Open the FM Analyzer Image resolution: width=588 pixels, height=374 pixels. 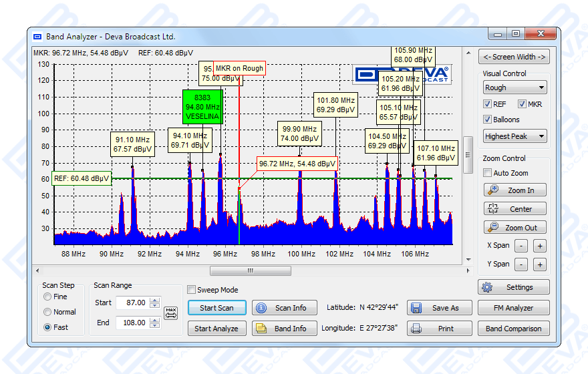(x=513, y=308)
